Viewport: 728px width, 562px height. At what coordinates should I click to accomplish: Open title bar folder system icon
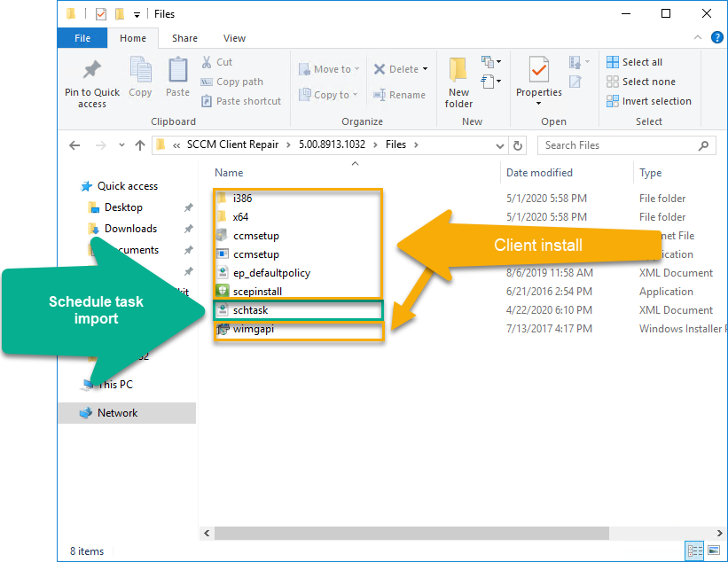click(x=71, y=14)
